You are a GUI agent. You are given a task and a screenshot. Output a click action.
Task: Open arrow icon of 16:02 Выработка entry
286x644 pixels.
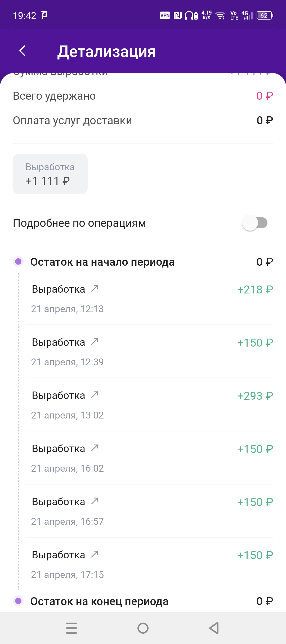point(95,448)
